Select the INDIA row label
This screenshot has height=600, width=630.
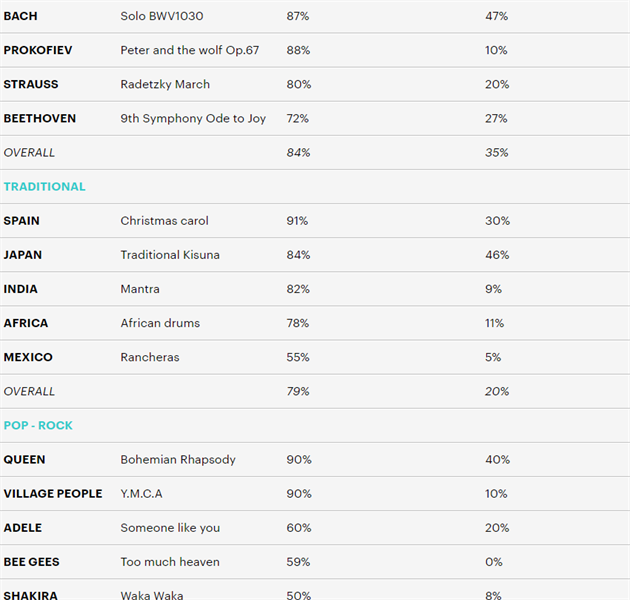pyautogui.click(x=21, y=289)
